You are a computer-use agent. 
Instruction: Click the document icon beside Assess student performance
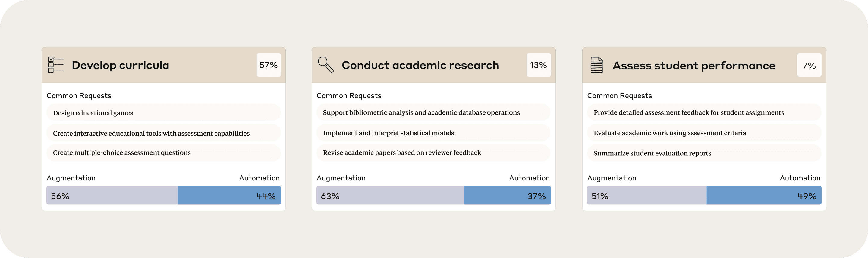596,65
